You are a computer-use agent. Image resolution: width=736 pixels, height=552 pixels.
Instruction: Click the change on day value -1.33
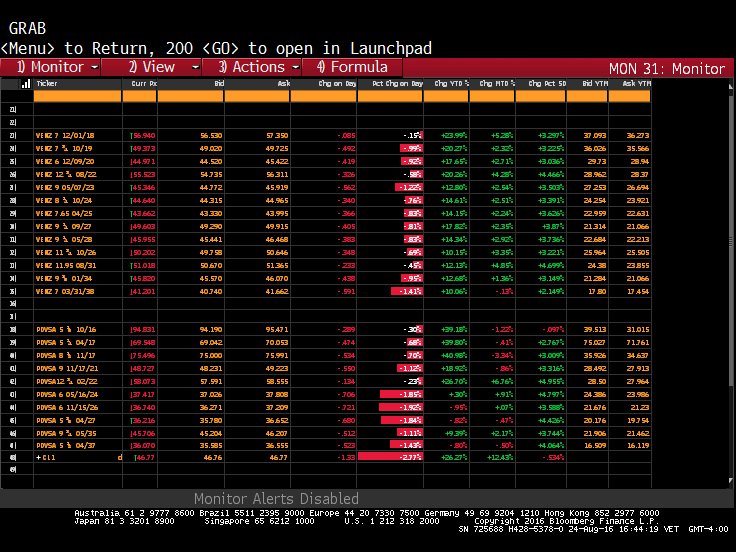[346, 457]
